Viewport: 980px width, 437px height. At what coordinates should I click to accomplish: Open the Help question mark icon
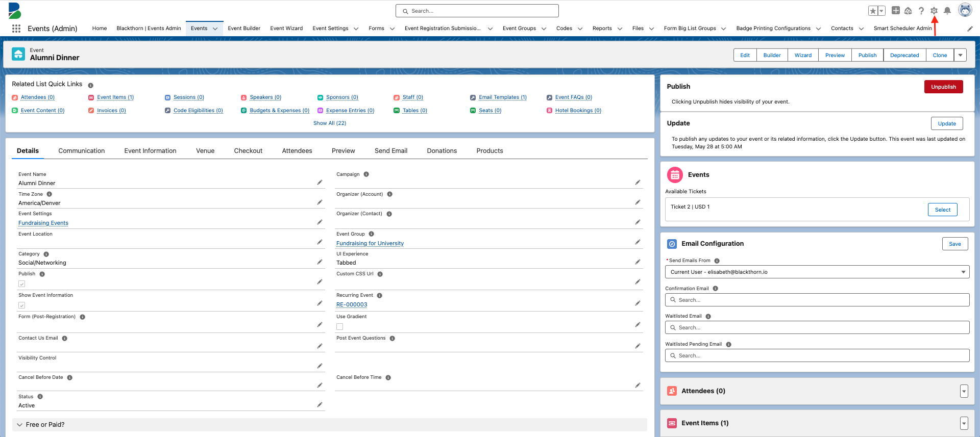pos(921,11)
